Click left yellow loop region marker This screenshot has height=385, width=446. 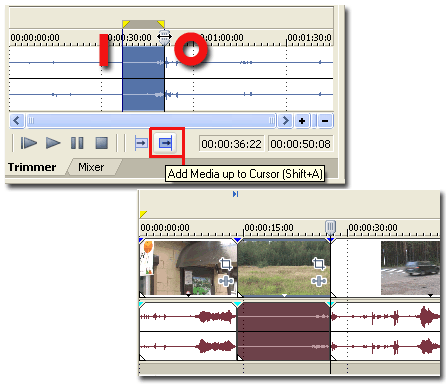click(126, 24)
